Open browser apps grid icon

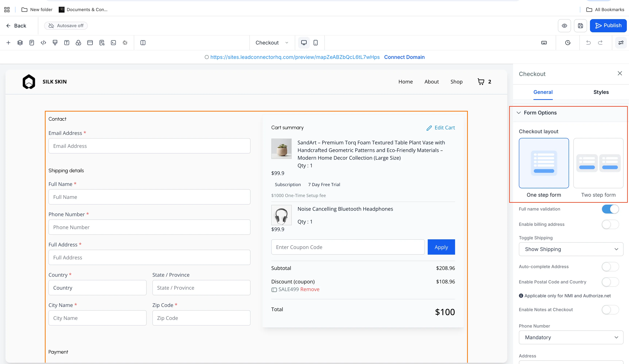tap(7, 9)
